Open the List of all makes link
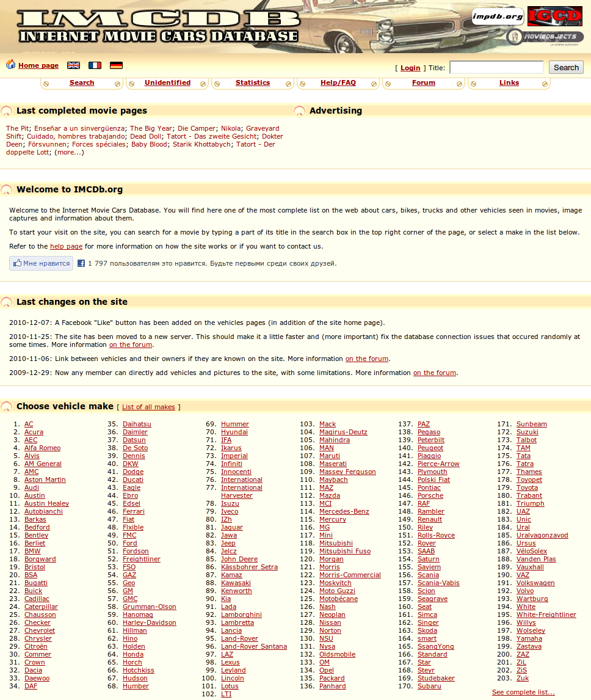The width and height of the screenshot is (591, 700). pos(148,407)
